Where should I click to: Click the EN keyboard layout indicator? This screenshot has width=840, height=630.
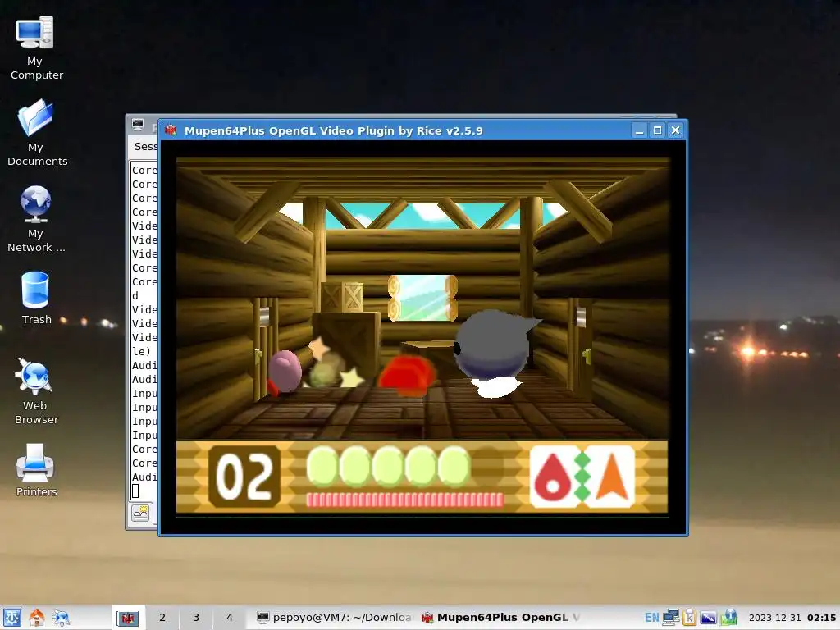click(651, 618)
